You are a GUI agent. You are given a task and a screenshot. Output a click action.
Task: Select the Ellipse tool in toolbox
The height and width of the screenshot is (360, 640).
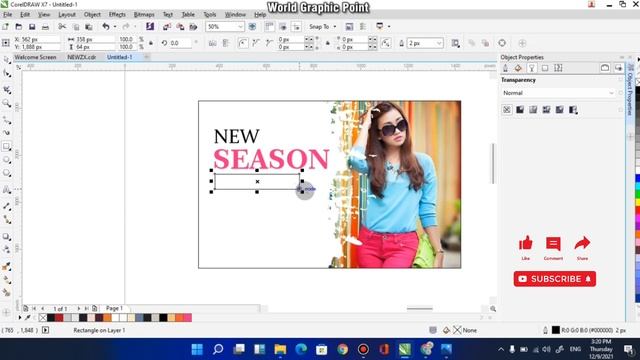(x=7, y=160)
